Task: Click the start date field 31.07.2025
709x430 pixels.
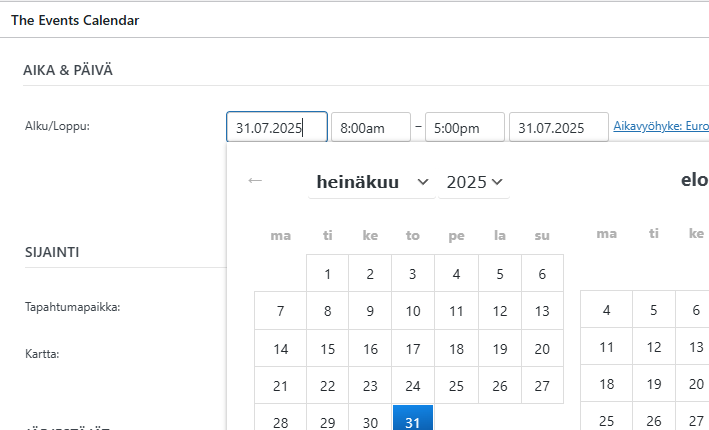Action: tap(276, 128)
